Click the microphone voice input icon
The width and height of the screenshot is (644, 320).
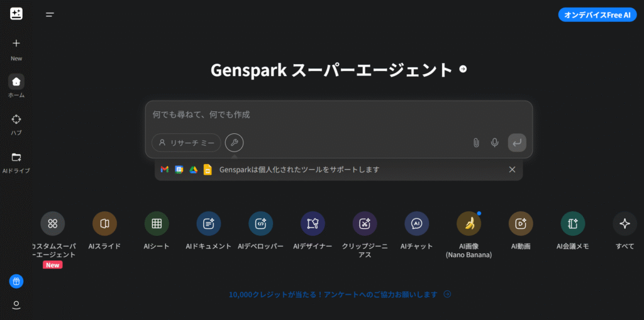(x=495, y=143)
